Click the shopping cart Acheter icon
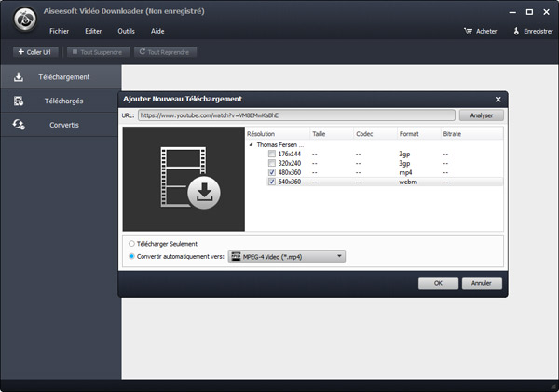The width and height of the screenshot is (559, 392). (x=468, y=31)
